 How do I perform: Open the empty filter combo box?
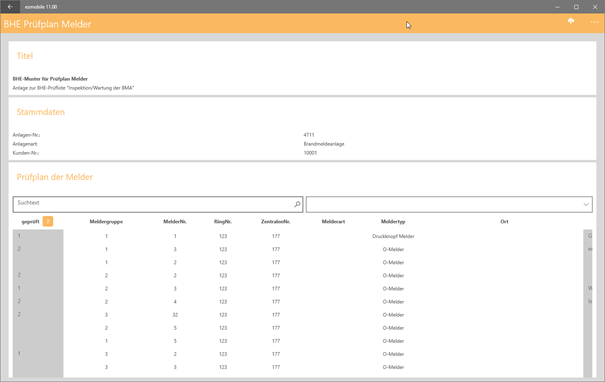click(x=449, y=204)
